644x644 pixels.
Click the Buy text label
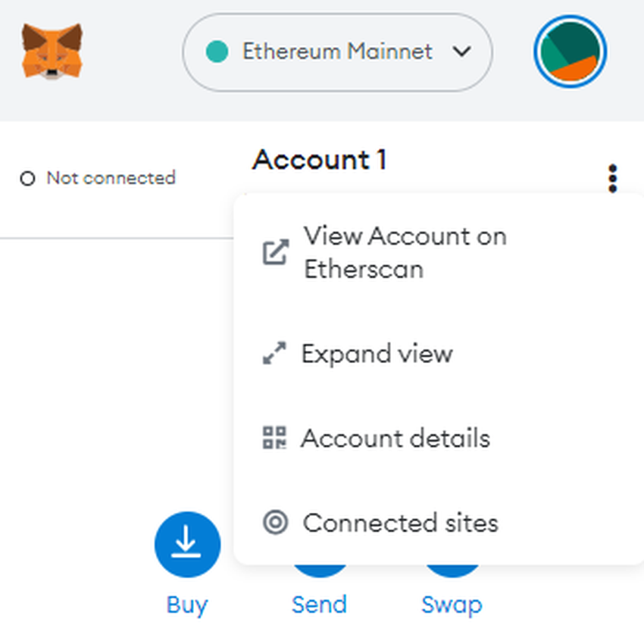click(187, 605)
